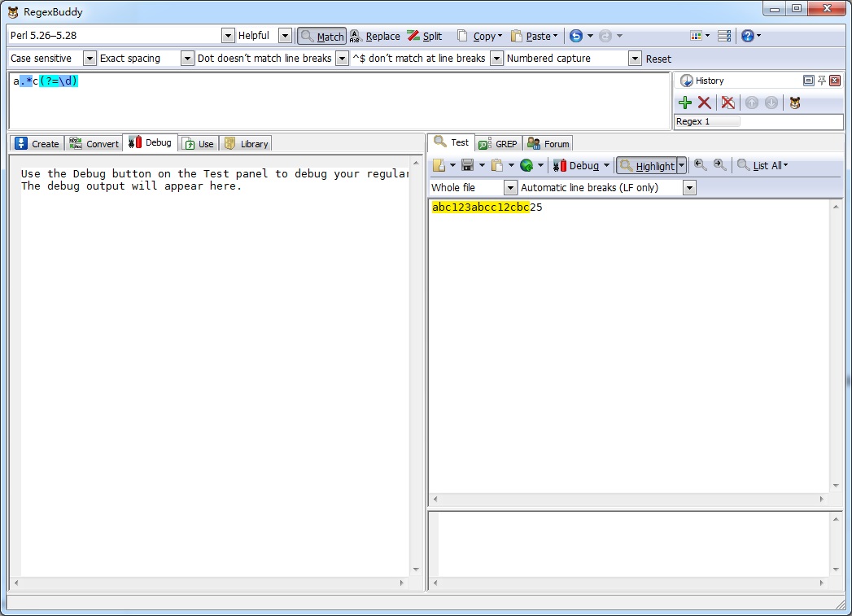Open the Perl 5.26–5.28 flavor dropdown
The image size is (852, 616).
click(228, 36)
